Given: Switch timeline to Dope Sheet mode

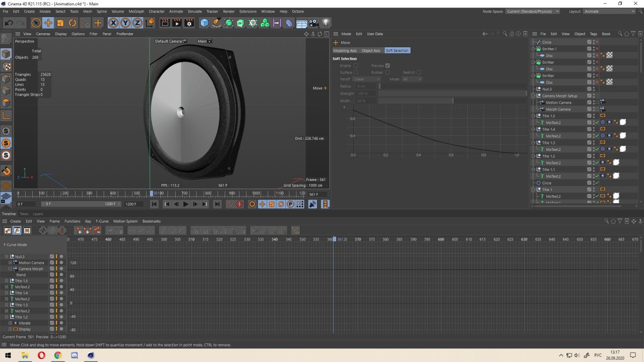Looking at the screenshot, I should [8, 230].
